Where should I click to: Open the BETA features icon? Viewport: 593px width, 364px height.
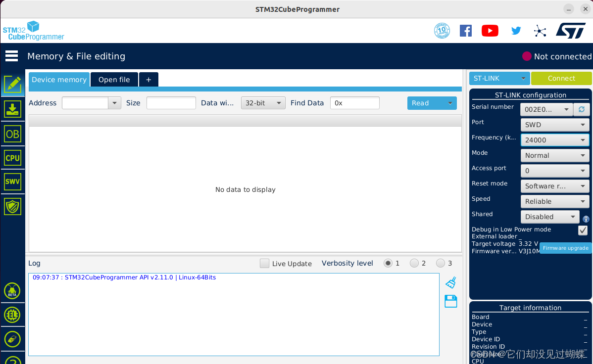(x=12, y=291)
